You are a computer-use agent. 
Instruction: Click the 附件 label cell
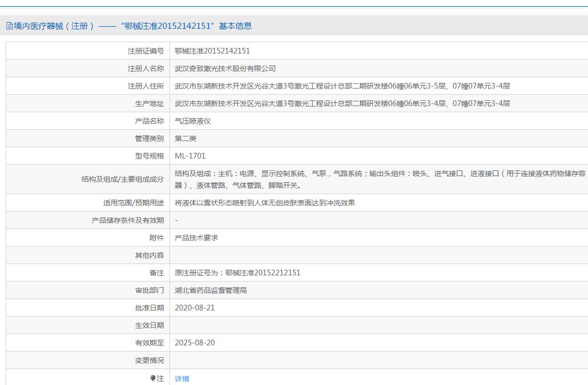click(x=88, y=238)
